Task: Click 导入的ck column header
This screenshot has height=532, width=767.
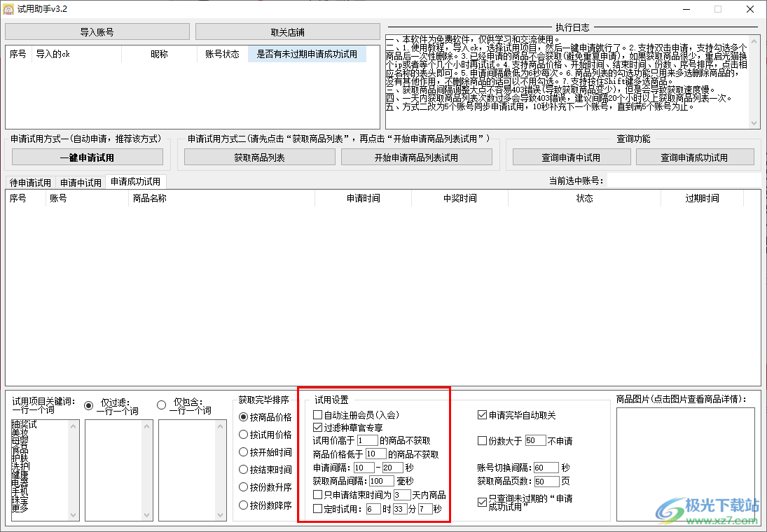Action: [x=76, y=54]
